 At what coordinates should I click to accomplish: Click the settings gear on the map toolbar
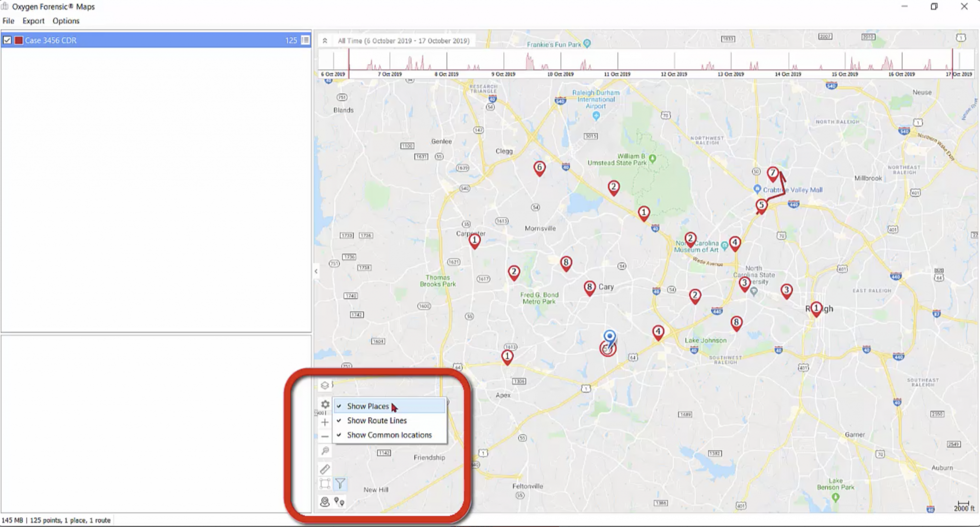pos(324,404)
